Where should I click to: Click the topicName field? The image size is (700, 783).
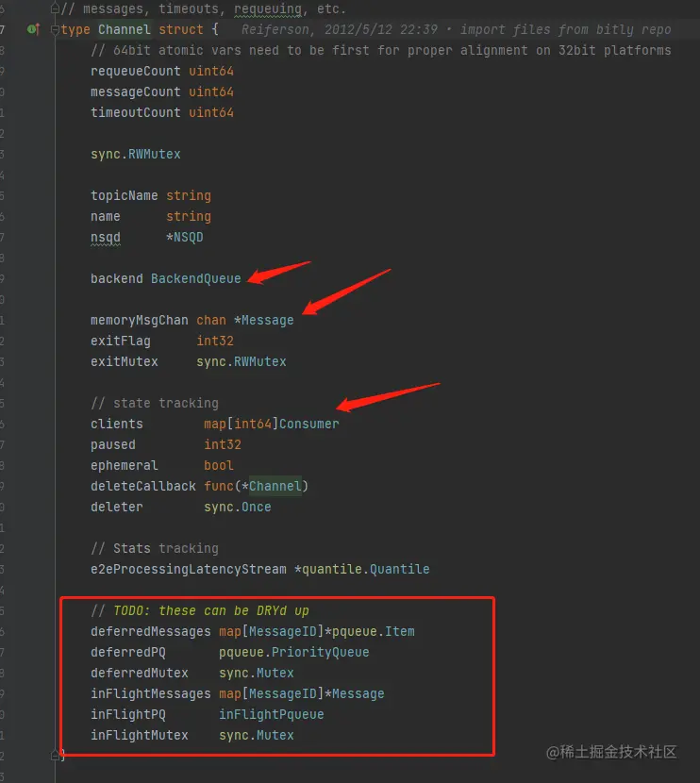pyautogui.click(x=124, y=195)
